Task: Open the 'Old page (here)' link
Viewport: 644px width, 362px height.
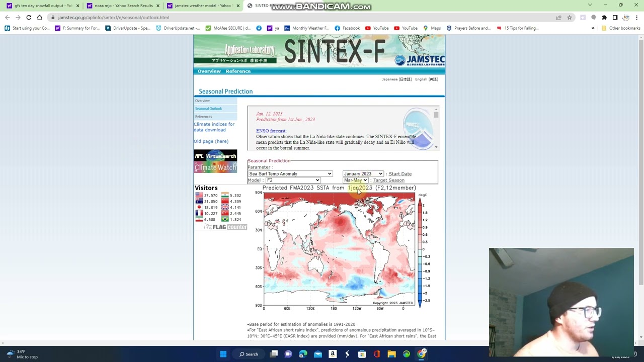Action: (211, 141)
